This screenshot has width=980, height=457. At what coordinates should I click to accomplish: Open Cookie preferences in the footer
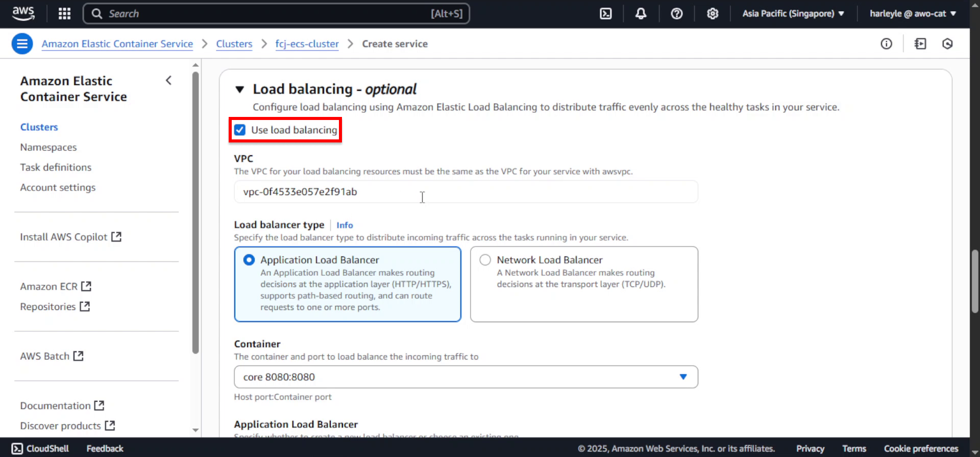point(921,448)
